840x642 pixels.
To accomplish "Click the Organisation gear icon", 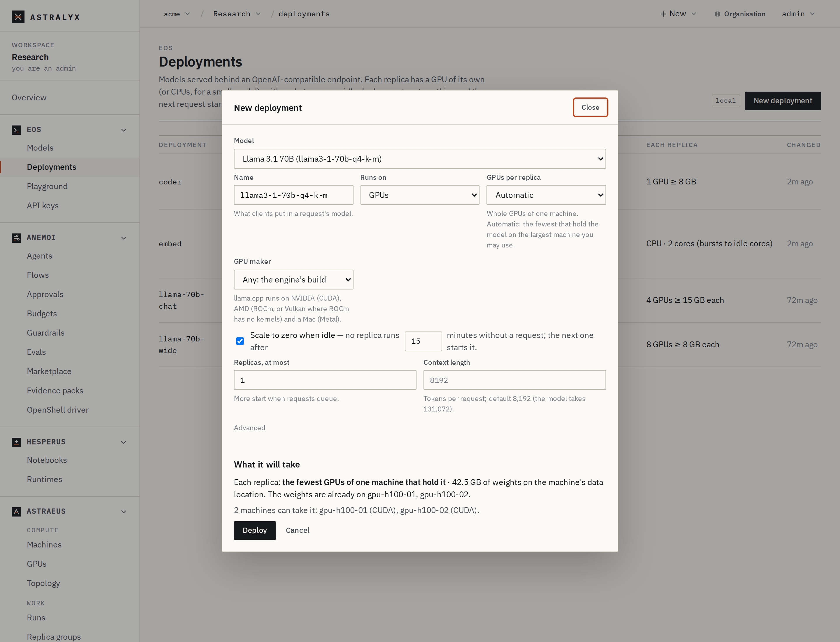I will click(x=717, y=14).
